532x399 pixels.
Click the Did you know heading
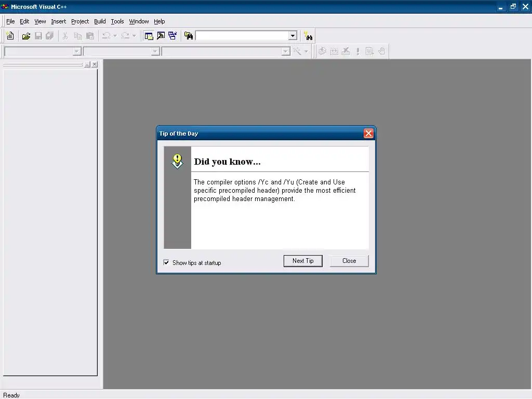228,162
